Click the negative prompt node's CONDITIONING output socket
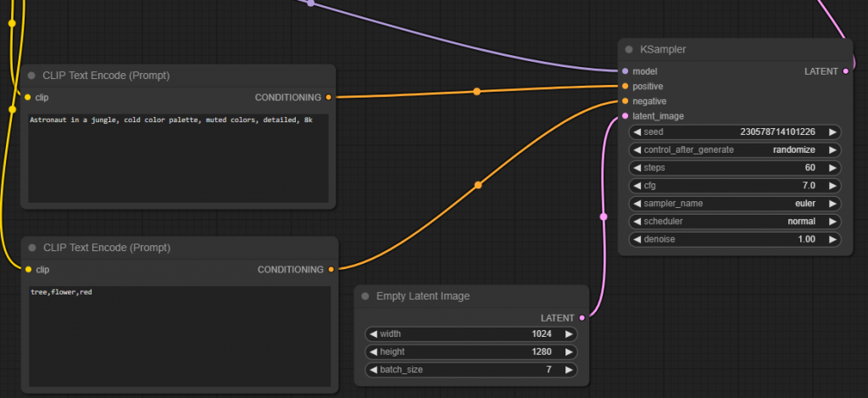This screenshot has width=868, height=398. click(331, 269)
